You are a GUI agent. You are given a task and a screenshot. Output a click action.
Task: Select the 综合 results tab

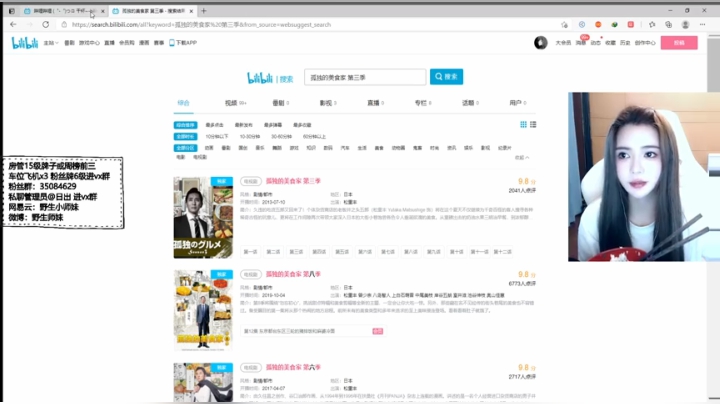click(183, 103)
